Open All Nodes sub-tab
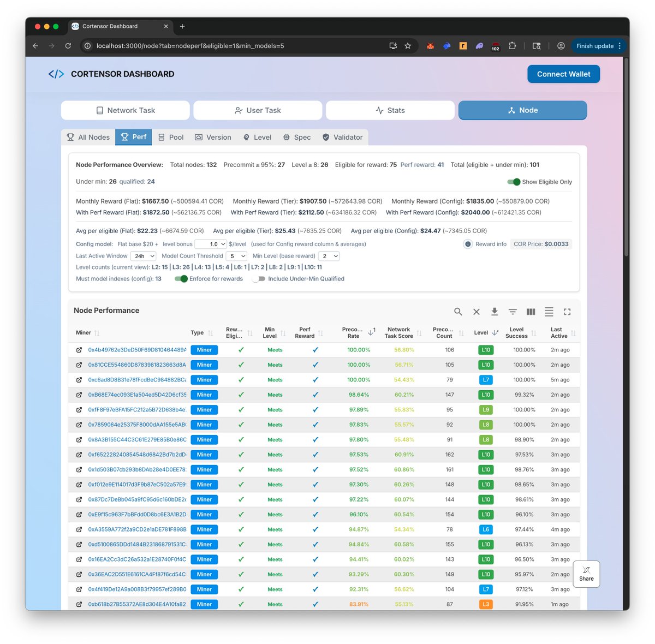Viewport: 655px width, 644px height. click(x=88, y=137)
